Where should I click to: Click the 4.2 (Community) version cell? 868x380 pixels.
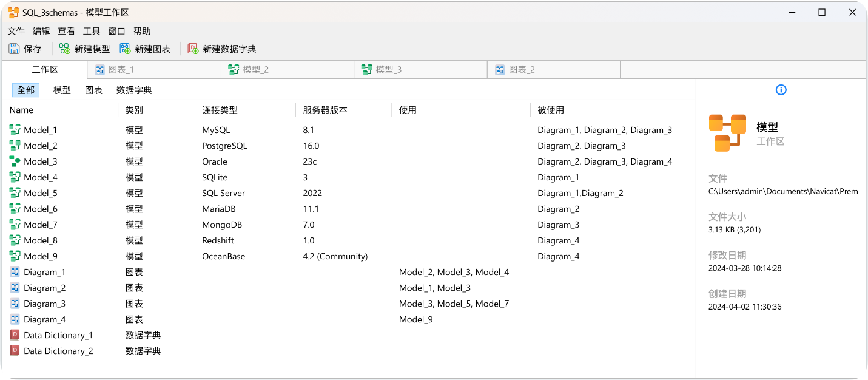[x=335, y=256]
